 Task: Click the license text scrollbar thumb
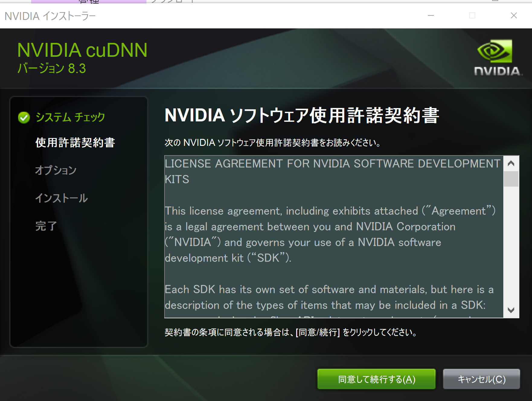coord(511,179)
